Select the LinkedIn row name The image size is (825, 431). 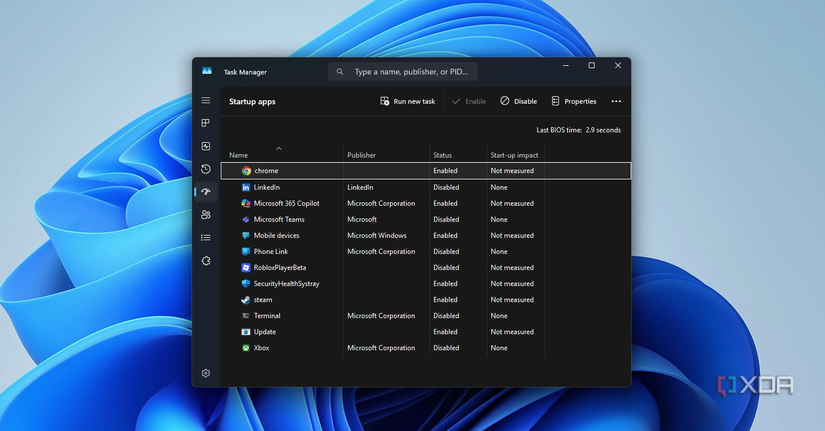pos(267,187)
